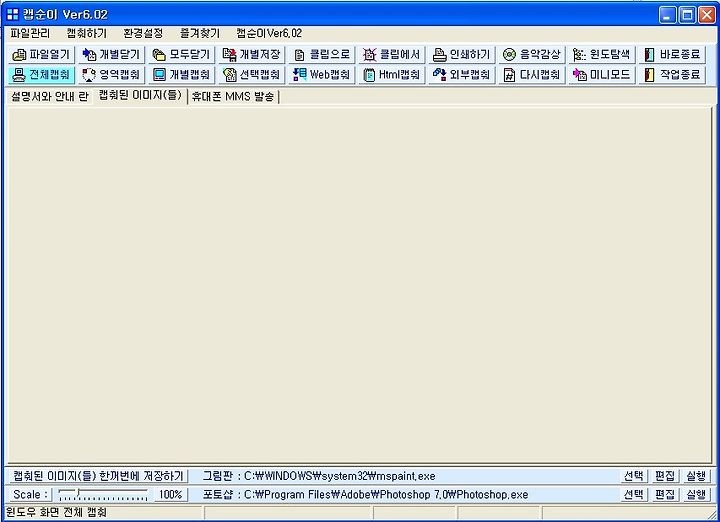Switch to the 캡춰된 이미지(들) tab
720x522 pixels.
pos(141,95)
